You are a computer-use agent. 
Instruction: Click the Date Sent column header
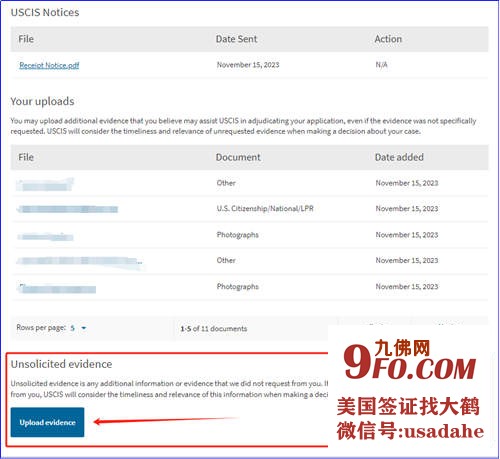[236, 39]
